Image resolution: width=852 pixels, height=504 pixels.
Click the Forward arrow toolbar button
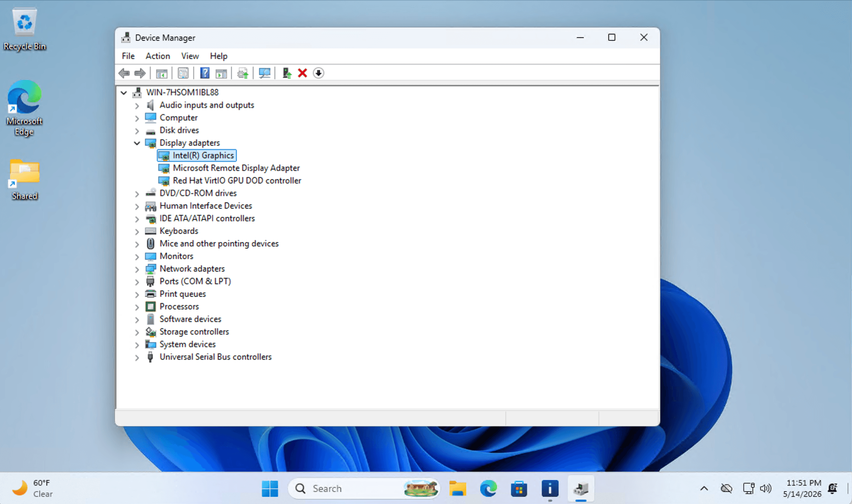[140, 73]
